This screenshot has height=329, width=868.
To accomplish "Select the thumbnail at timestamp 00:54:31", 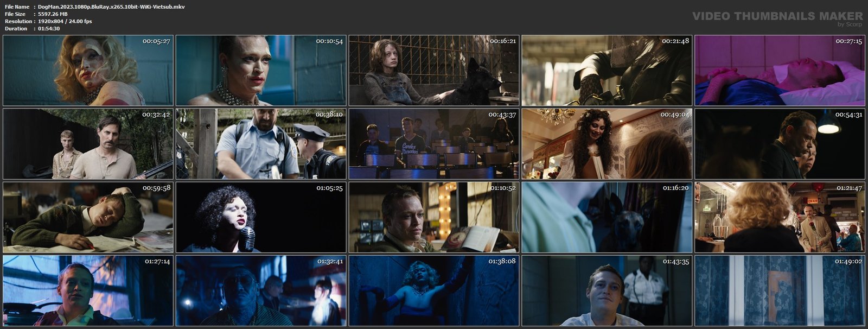I will (x=780, y=144).
